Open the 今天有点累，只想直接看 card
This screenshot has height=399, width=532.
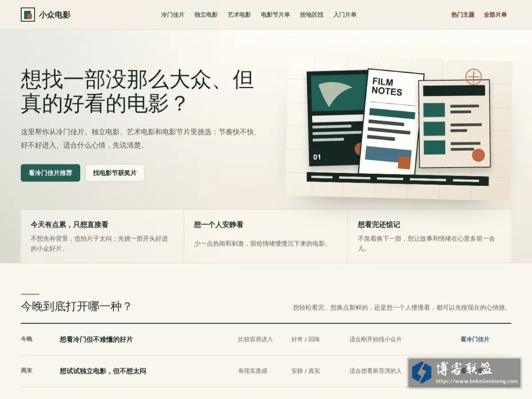point(102,236)
